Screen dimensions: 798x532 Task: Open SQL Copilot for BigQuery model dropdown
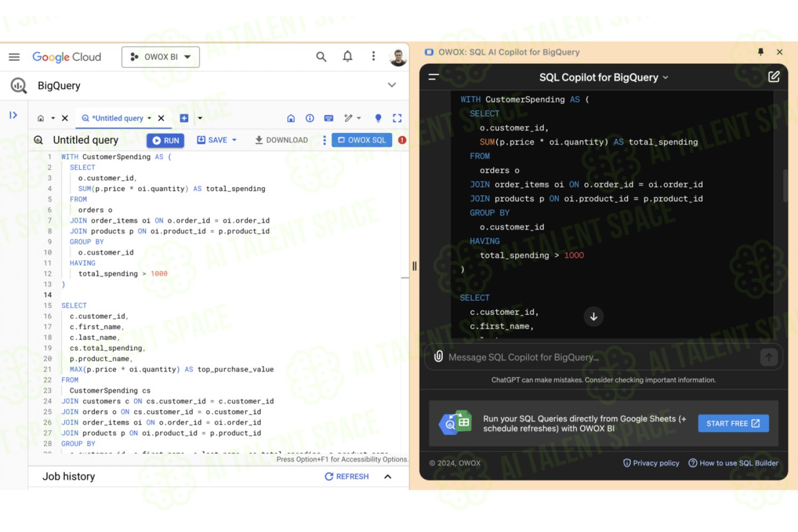(x=604, y=78)
